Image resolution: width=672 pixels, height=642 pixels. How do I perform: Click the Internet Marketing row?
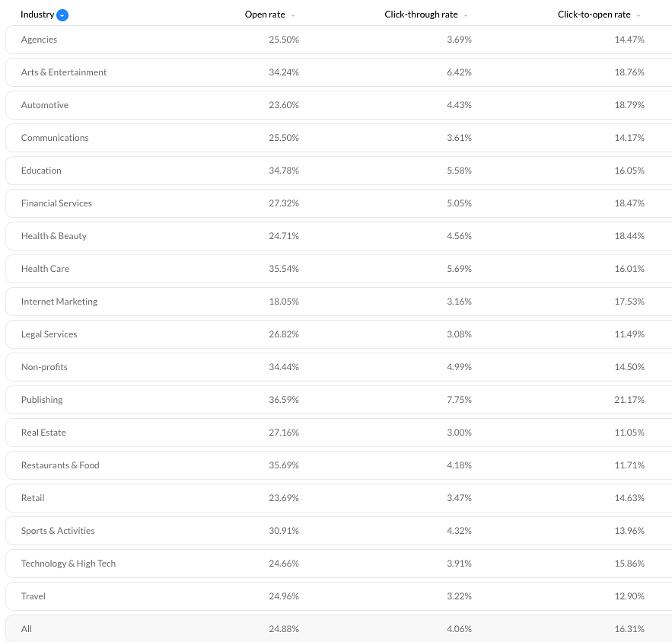(x=339, y=302)
